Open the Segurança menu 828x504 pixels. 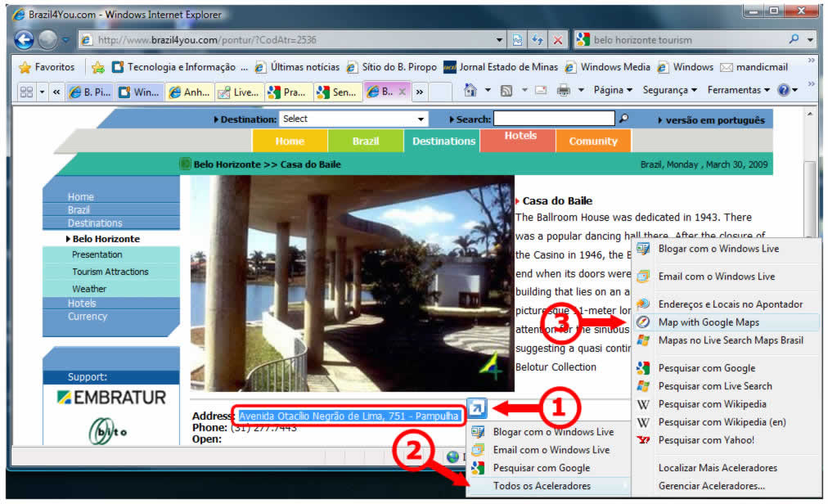tap(669, 90)
